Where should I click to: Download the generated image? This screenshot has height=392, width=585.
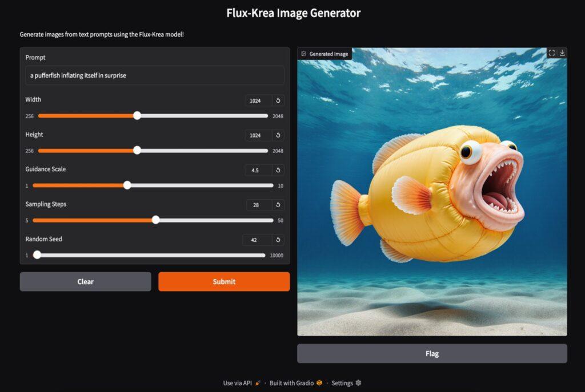[x=562, y=53]
